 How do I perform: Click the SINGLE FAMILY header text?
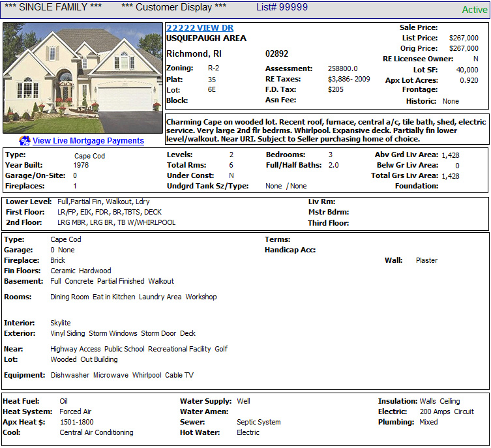(x=53, y=7)
